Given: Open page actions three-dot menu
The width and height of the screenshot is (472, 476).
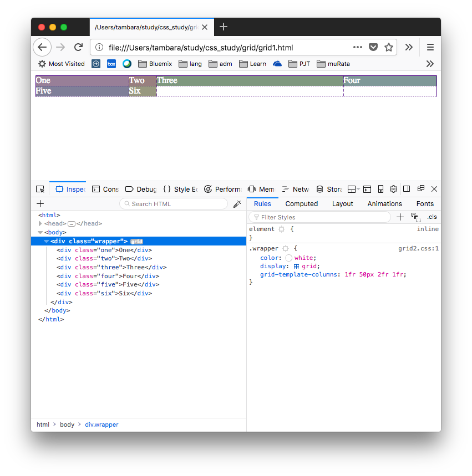Looking at the screenshot, I should click(x=357, y=47).
